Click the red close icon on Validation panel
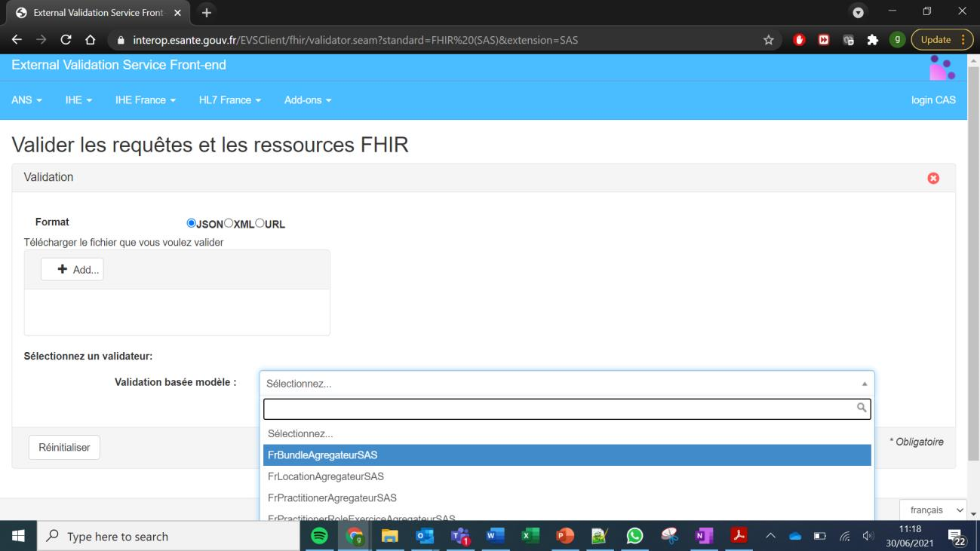The width and height of the screenshot is (980, 551). [x=933, y=178]
